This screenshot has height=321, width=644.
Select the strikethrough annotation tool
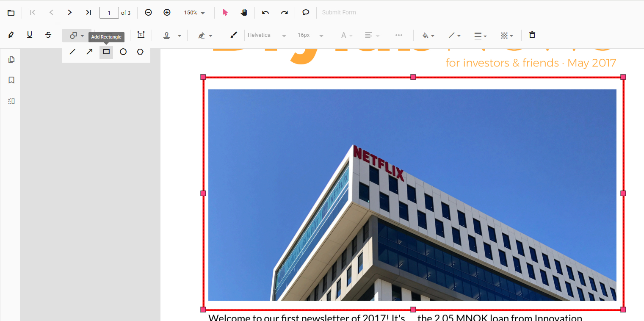click(48, 35)
